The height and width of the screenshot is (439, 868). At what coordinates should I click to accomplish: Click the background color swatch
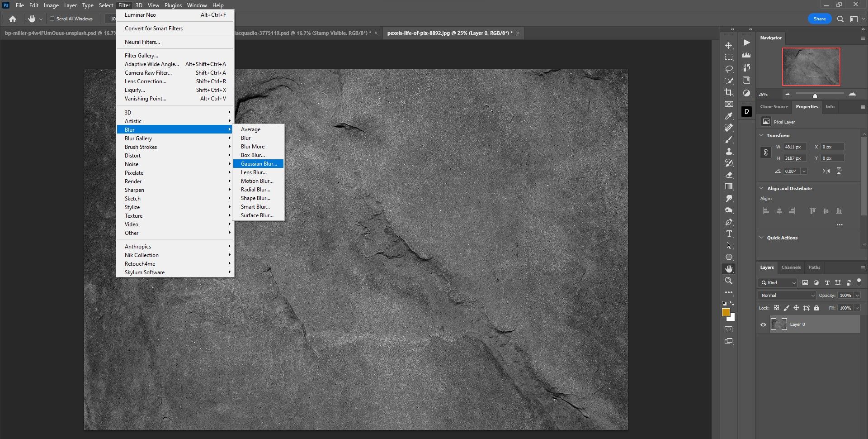tap(732, 318)
